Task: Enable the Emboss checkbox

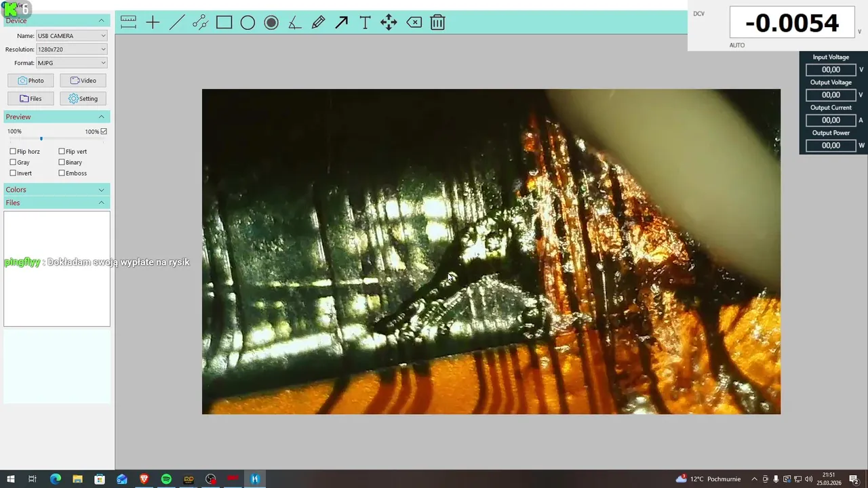Action: (62, 174)
